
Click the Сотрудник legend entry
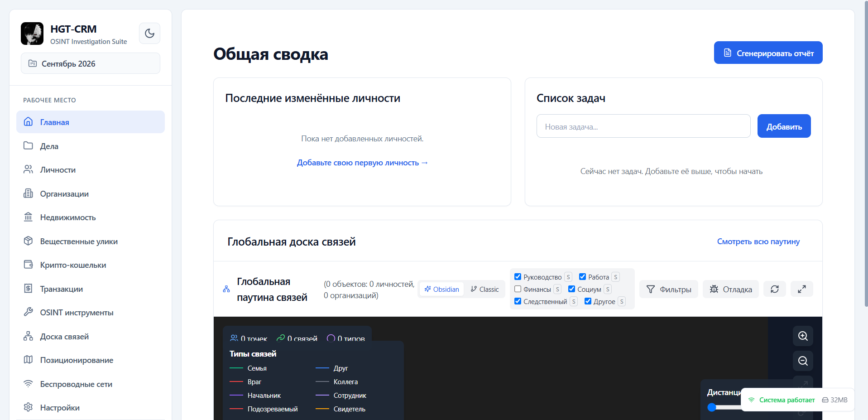coord(341,396)
